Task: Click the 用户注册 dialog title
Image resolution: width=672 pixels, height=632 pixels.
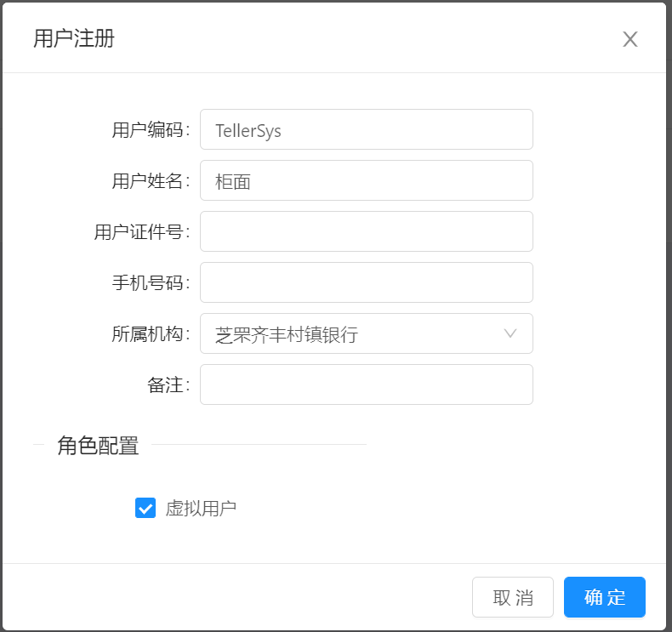Action: [x=74, y=38]
